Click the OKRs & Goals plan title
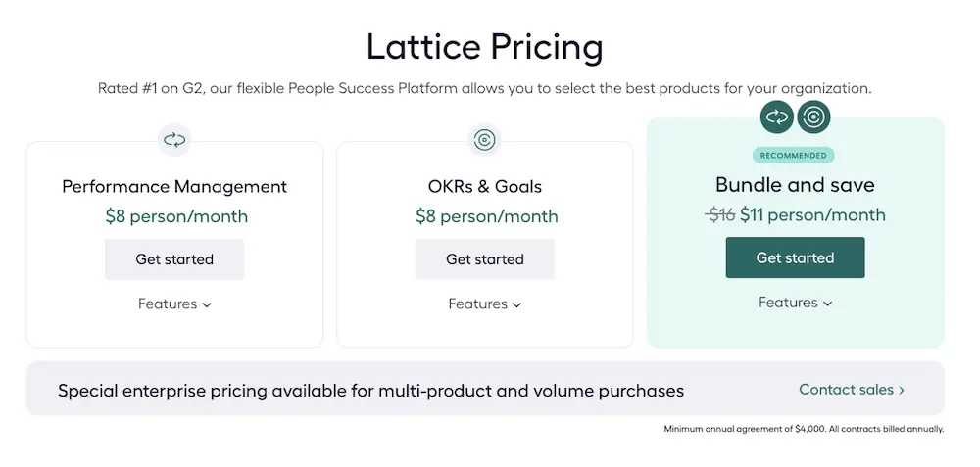This screenshot has width=980, height=467. pos(484,186)
